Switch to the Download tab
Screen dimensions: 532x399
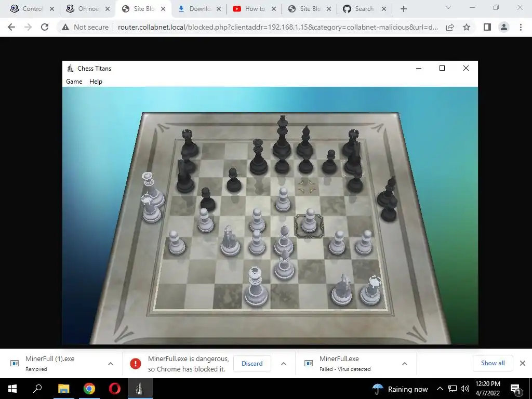click(199, 9)
